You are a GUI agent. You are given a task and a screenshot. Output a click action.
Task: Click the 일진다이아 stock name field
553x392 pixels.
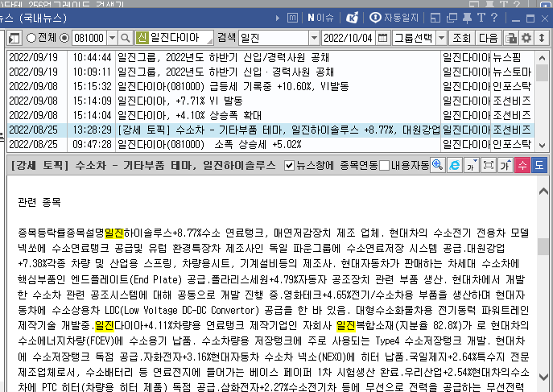tap(175, 38)
